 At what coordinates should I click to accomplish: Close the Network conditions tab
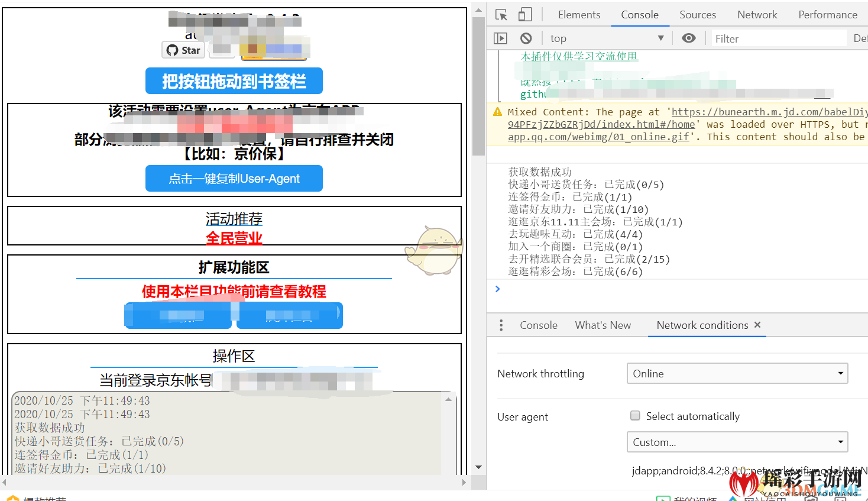click(757, 325)
